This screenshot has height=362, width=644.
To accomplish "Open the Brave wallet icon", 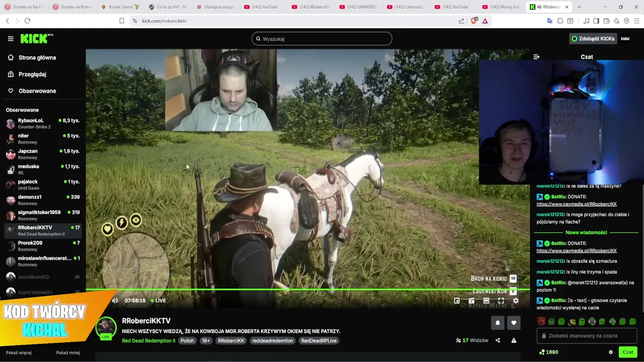I will click(606, 21).
